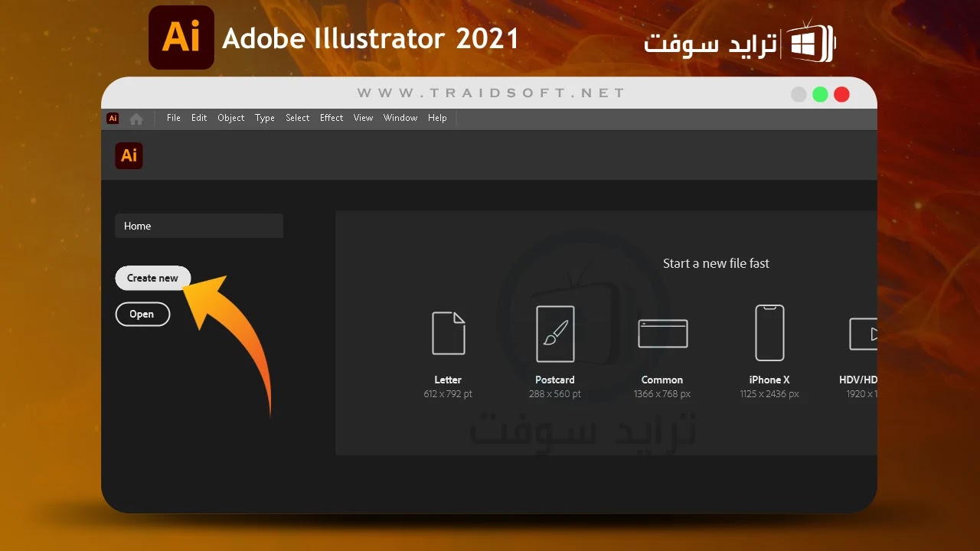Open the Type menu
Screen dimensions: 980x551
pos(265,118)
